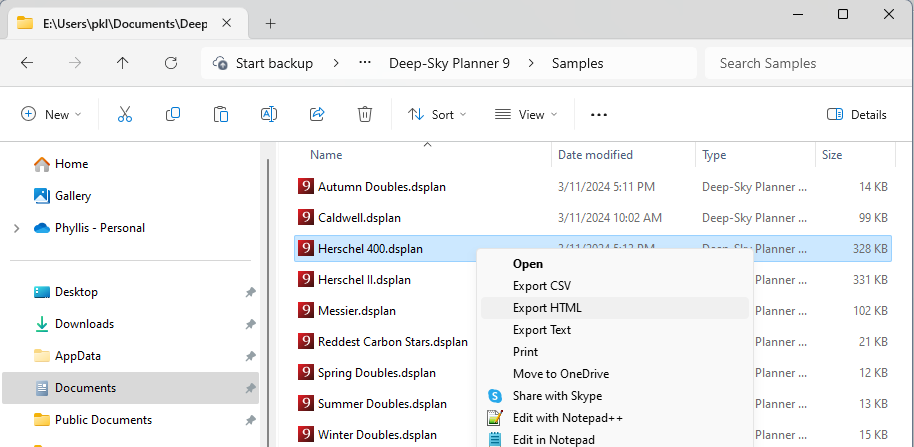Go up one folder level

123,63
